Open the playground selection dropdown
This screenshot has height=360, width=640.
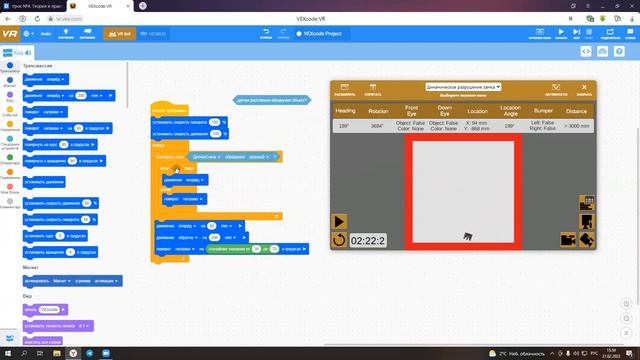coord(463,87)
